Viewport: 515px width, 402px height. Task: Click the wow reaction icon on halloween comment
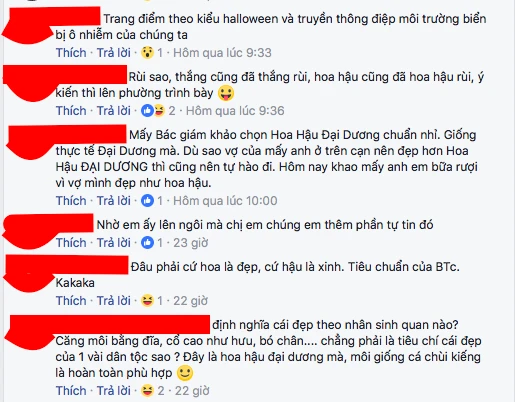point(147,53)
